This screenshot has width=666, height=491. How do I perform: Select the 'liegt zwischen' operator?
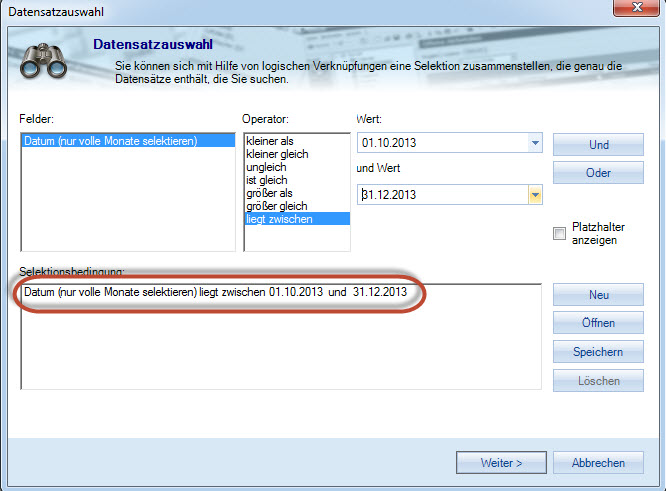pyautogui.click(x=281, y=218)
